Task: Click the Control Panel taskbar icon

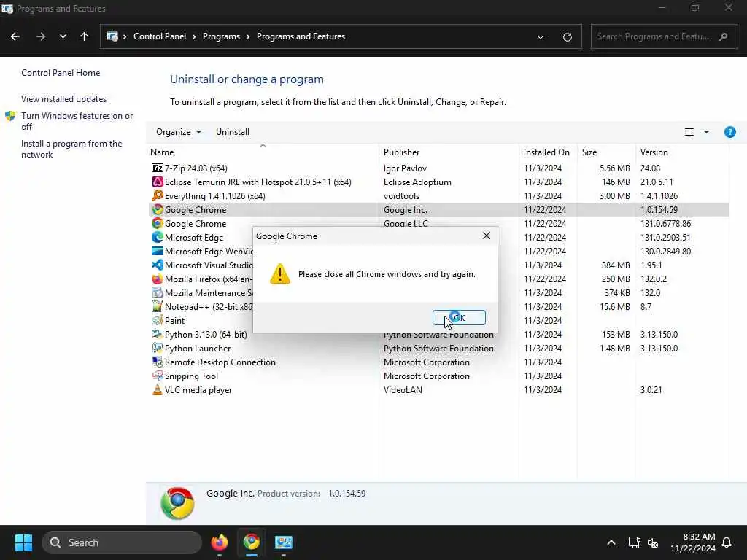Action: coord(284,542)
